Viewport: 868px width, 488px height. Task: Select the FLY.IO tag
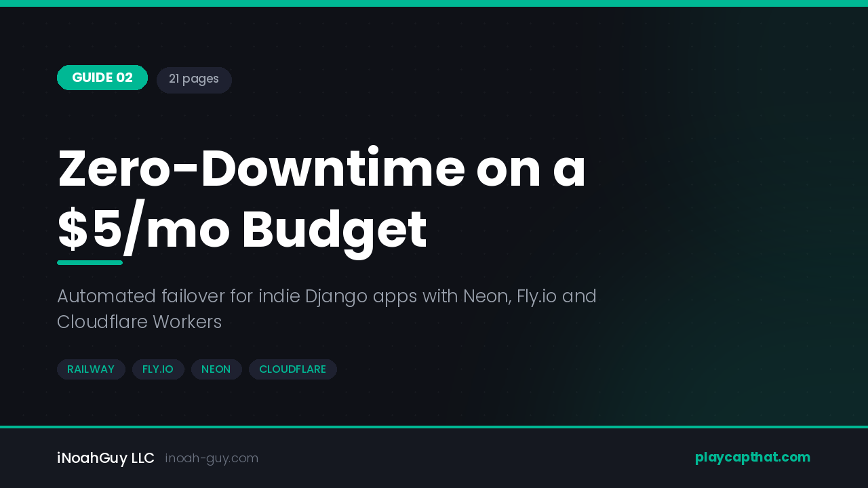click(158, 369)
